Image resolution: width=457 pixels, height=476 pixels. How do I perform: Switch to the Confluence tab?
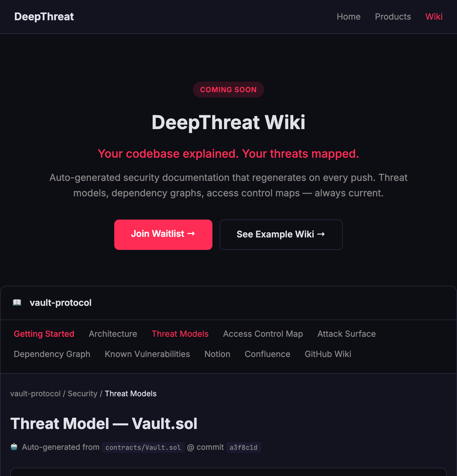click(x=267, y=354)
